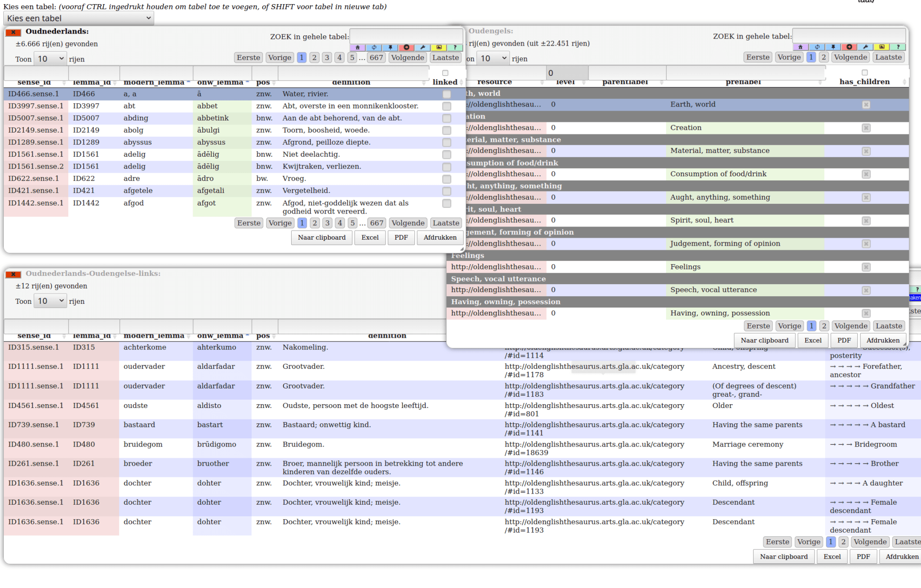Open the rows-per-page dropdown in Oudengels panel
Screen dimensions: 921x588
[493, 58]
